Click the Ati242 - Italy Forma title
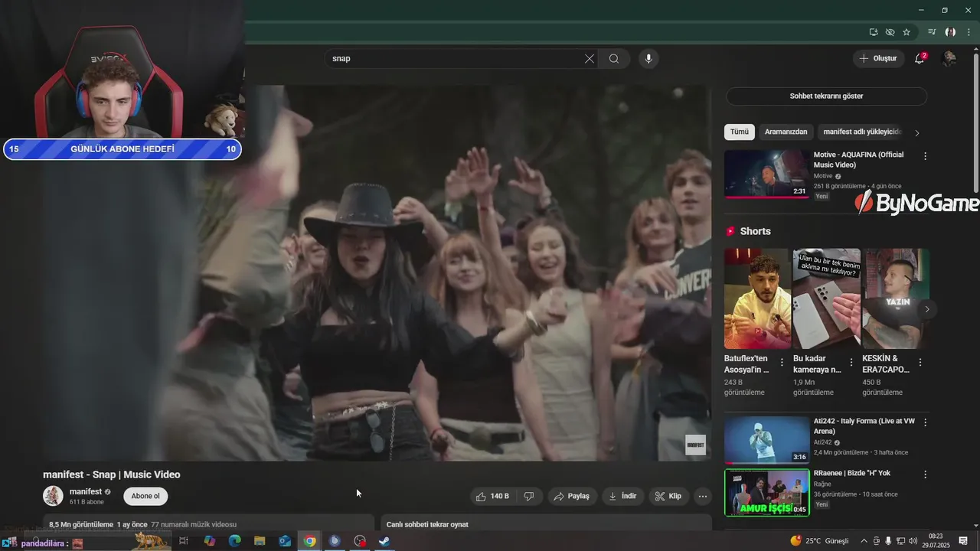The width and height of the screenshot is (980, 551). click(864, 426)
